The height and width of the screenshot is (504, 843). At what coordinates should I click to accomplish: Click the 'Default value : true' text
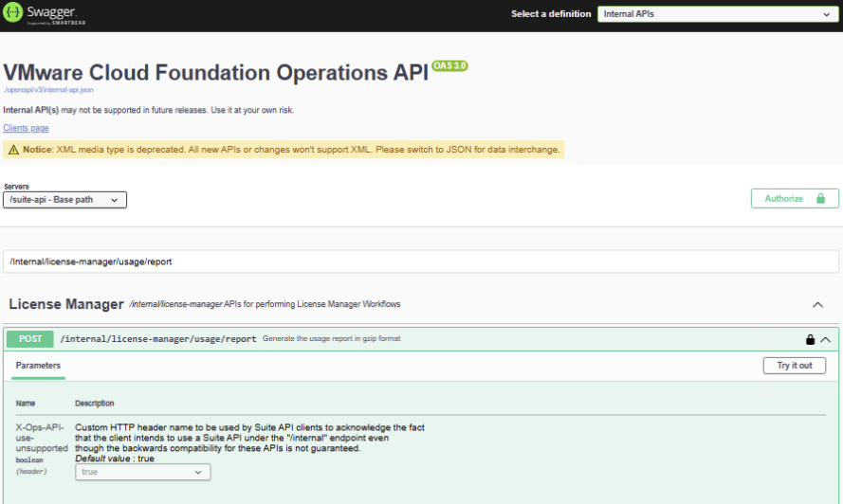[x=115, y=459]
